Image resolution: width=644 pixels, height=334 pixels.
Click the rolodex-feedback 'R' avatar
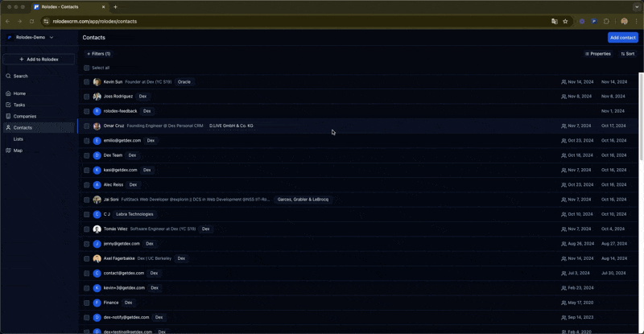(x=97, y=111)
